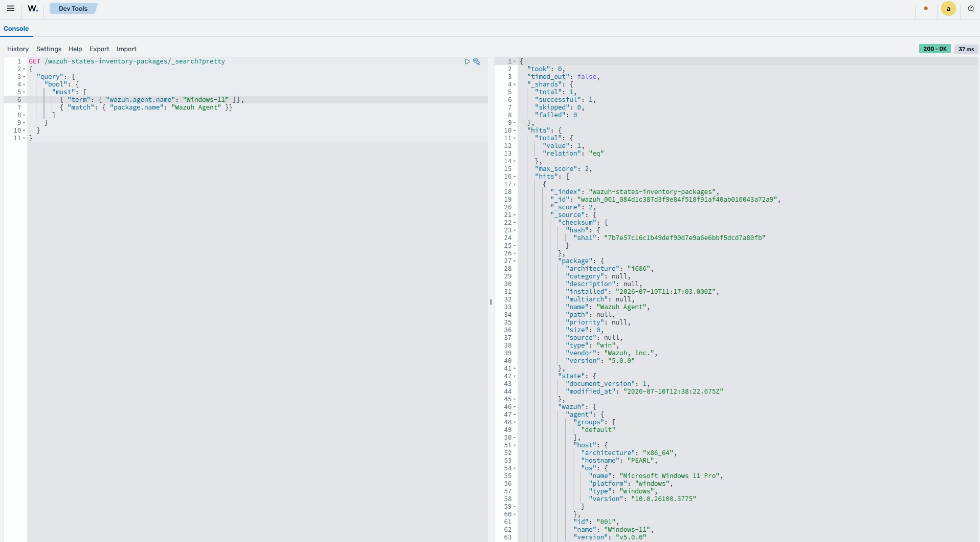The image size is (980, 542).
Task: Click the "package.name" match line in the editor
Action: click(x=146, y=107)
